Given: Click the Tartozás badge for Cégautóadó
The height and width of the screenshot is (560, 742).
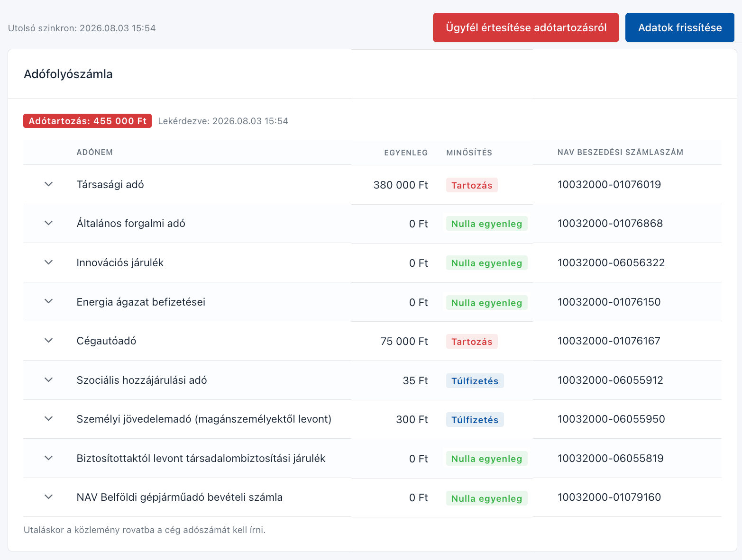Looking at the screenshot, I should [472, 342].
